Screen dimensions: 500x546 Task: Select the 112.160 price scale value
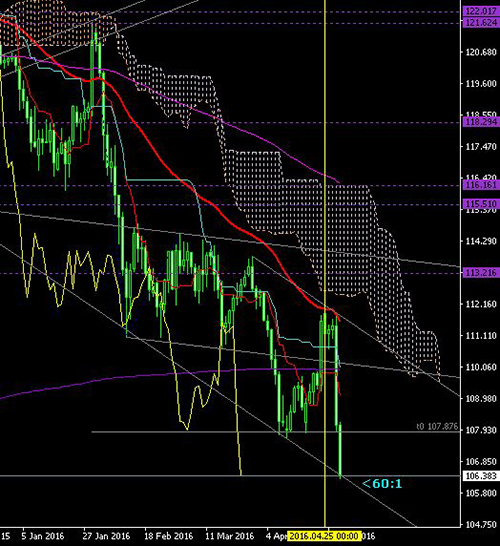pyautogui.click(x=481, y=304)
